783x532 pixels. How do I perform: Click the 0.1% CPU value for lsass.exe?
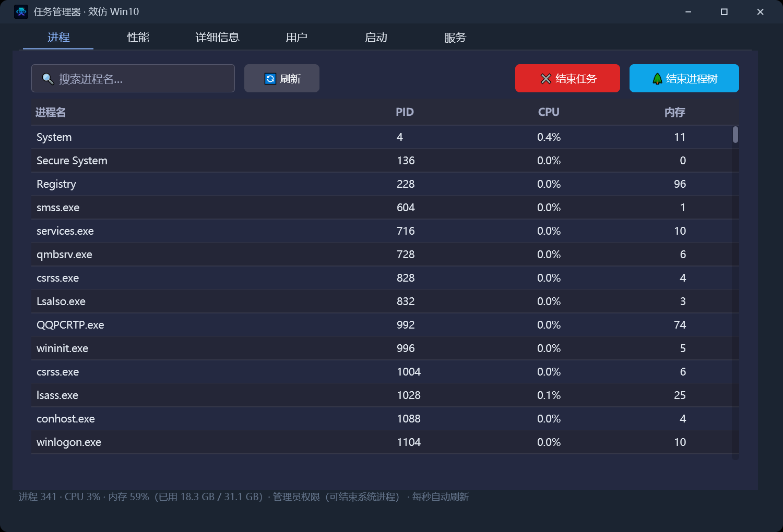click(x=549, y=395)
